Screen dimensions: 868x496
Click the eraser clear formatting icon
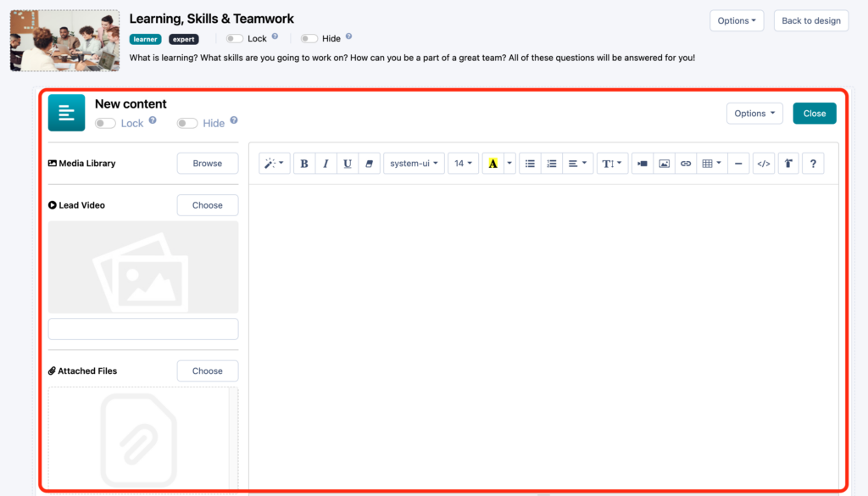pyautogui.click(x=369, y=164)
